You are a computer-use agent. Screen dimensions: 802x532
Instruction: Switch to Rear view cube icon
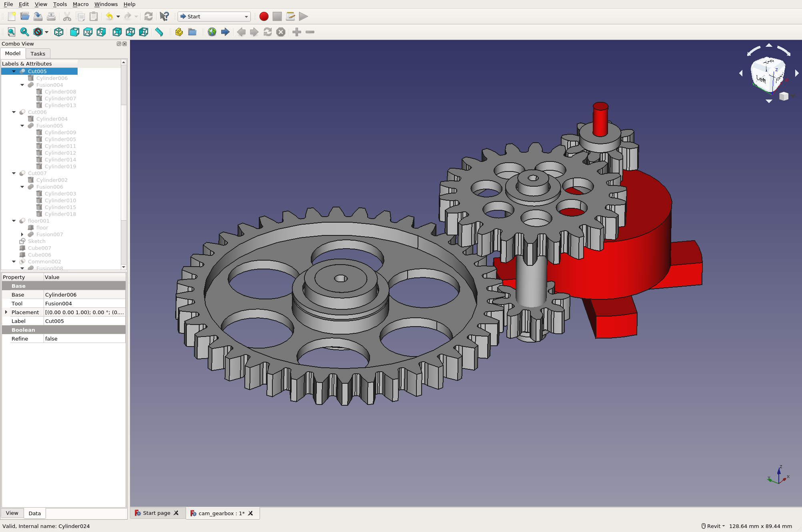pos(117,32)
